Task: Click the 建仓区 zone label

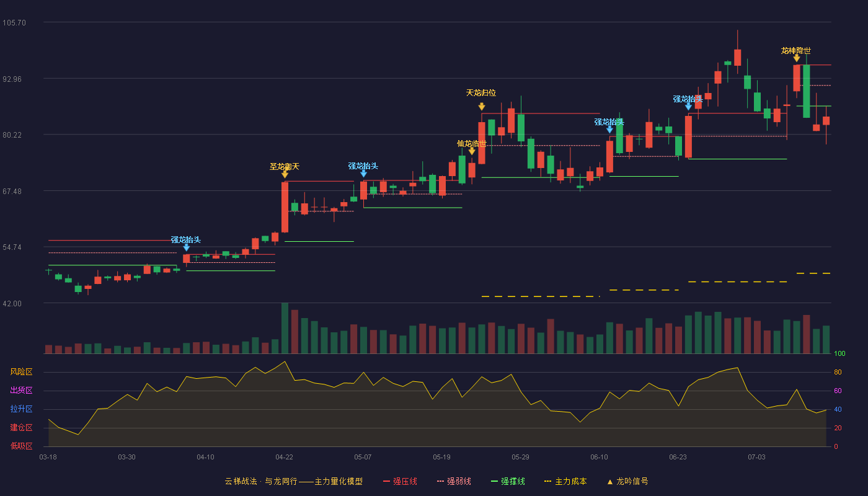Action: point(21,428)
